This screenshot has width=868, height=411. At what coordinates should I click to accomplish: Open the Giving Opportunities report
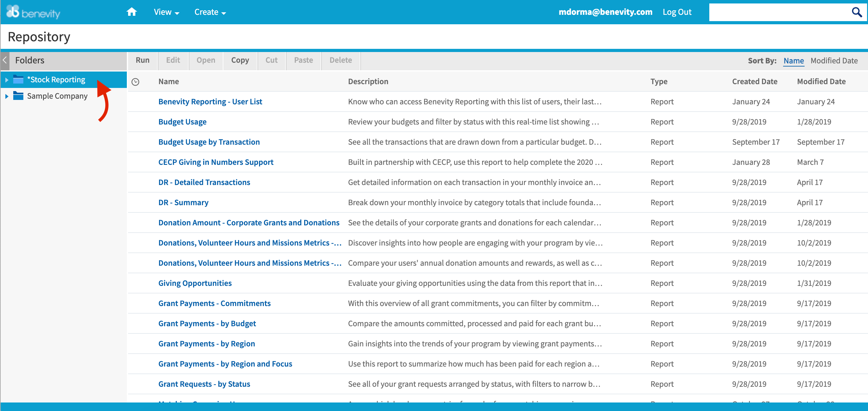195,283
